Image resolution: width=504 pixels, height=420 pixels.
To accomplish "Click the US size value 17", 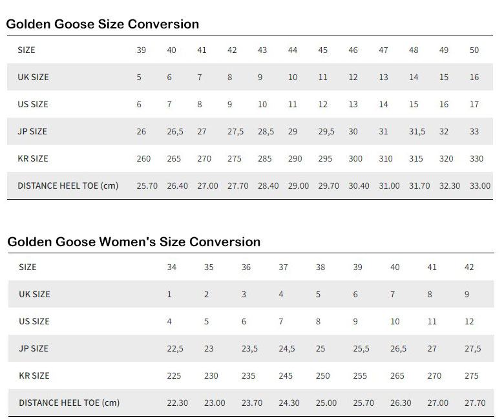I will click(x=474, y=104).
